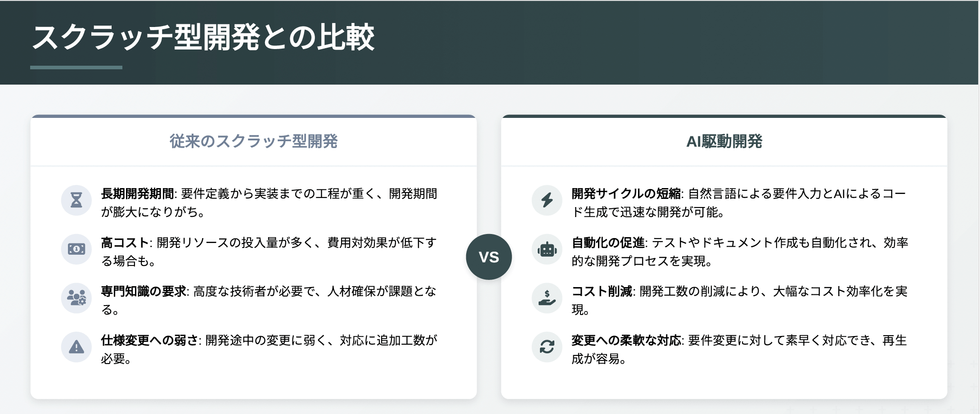The height and width of the screenshot is (414, 980).
Task: Click the bold label 高コスト
Action: (x=125, y=243)
